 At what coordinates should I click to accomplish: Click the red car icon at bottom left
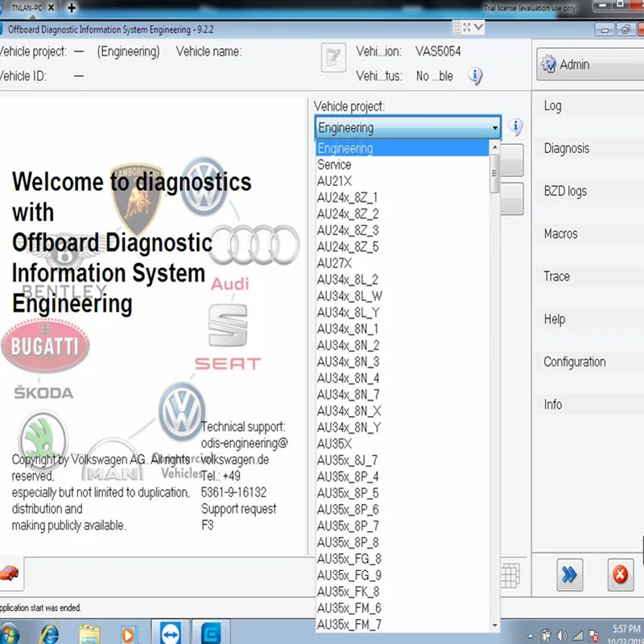click(9, 573)
